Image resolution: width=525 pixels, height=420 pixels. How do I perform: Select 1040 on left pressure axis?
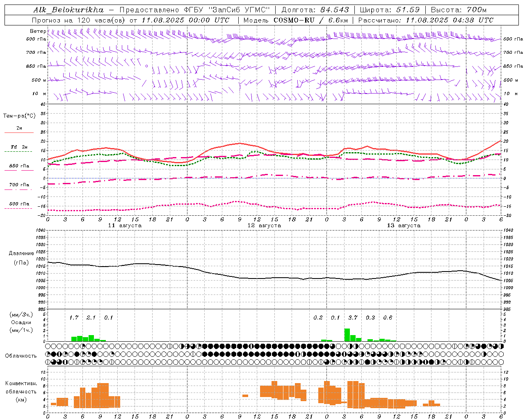tap(41, 231)
